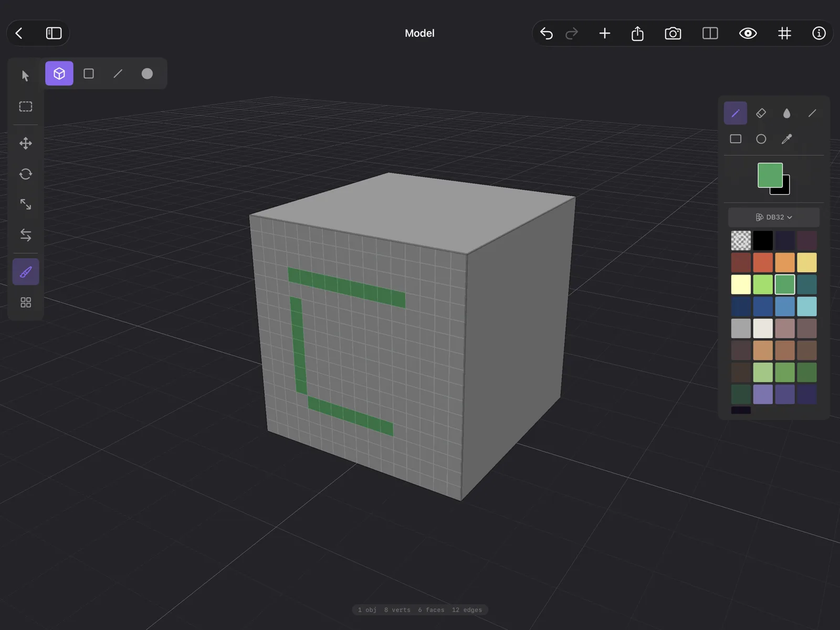Viewport: 840px width, 630px height.
Task: Toggle the grid overlay
Action: [x=784, y=34]
